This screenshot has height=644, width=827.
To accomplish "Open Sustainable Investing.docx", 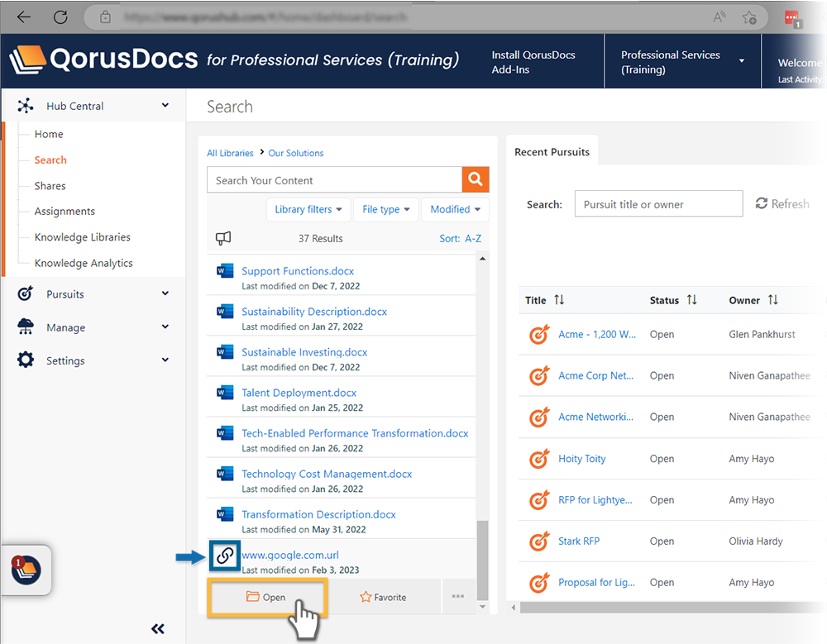I will pyautogui.click(x=304, y=352).
